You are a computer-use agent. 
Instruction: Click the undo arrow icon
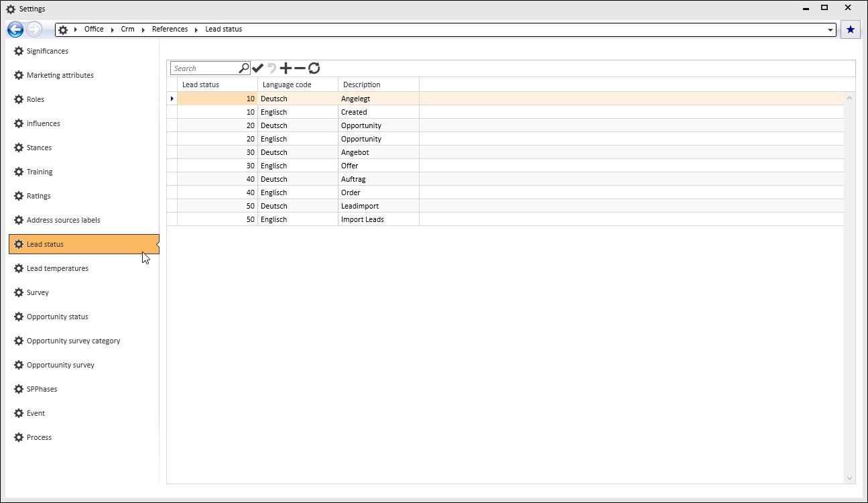271,68
